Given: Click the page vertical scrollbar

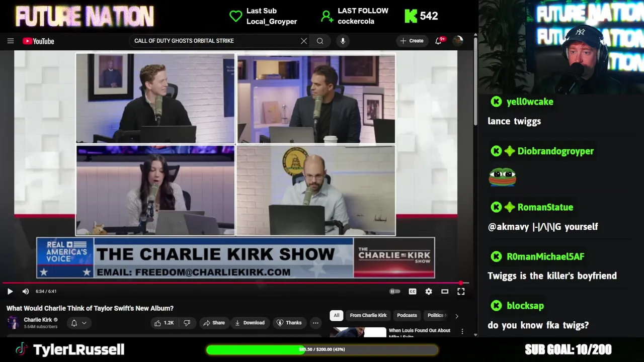Looking at the screenshot, I should (x=475, y=80).
